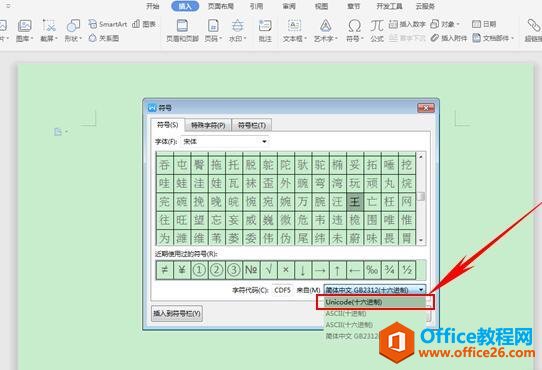Select the 为 character cell
542x370 pixels.
click(165, 238)
